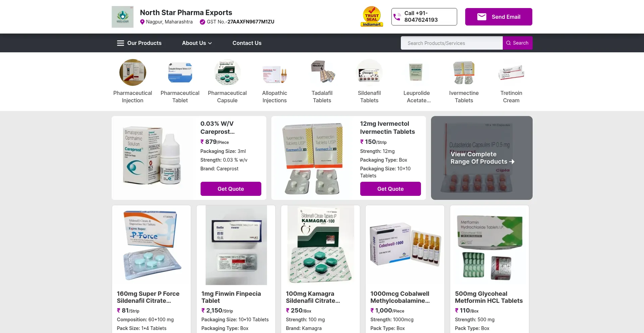Click the IndiaMART Trust Seal badge
Viewport: 644px width, 333px height.
click(x=372, y=16)
